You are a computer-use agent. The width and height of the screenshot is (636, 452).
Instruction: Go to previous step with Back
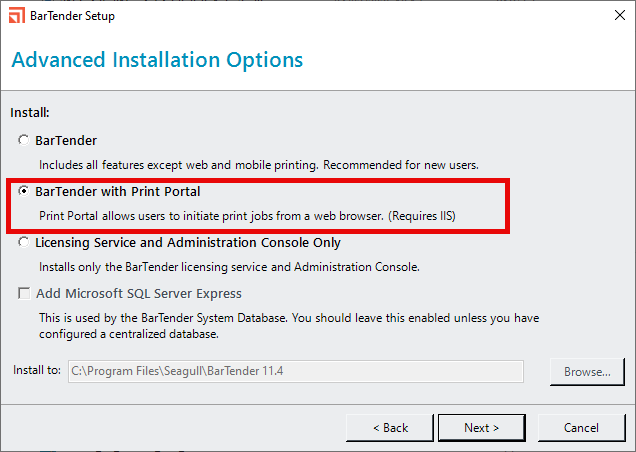click(390, 428)
